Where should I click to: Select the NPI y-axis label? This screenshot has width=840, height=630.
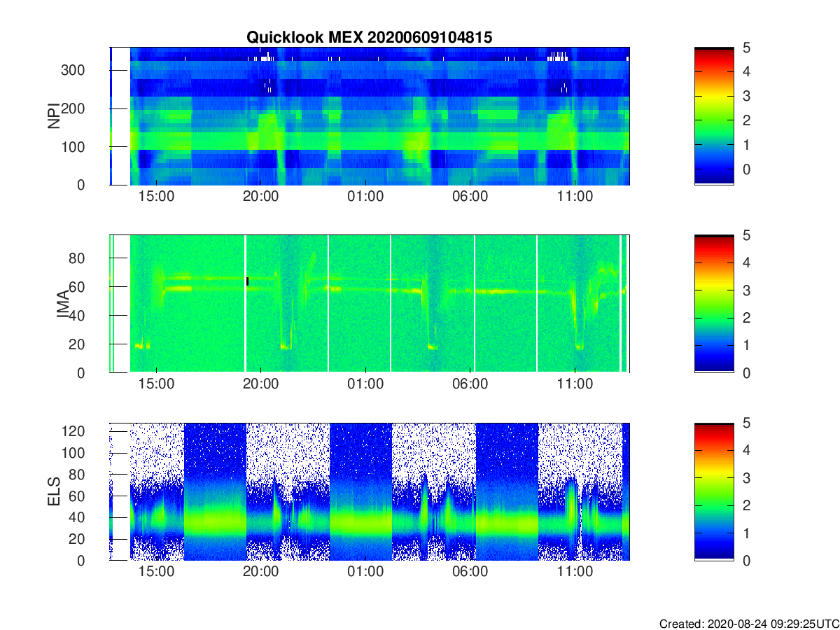(x=54, y=116)
